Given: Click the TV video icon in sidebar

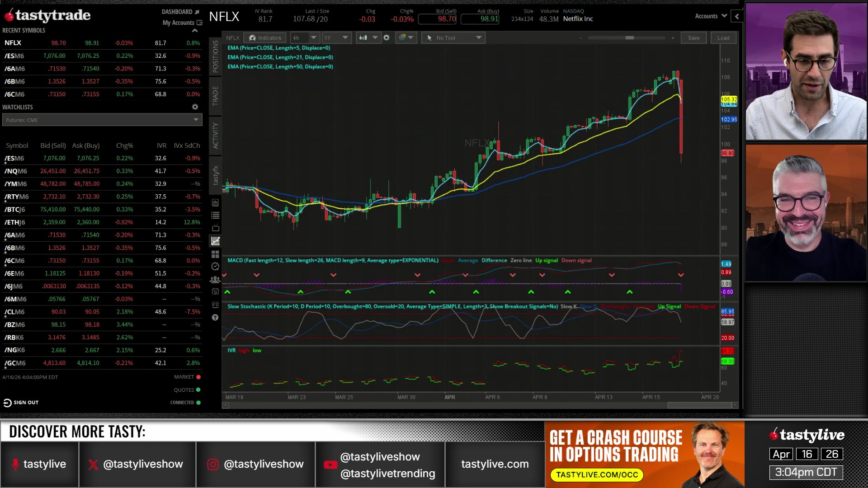Looking at the screenshot, I should click(216, 228).
